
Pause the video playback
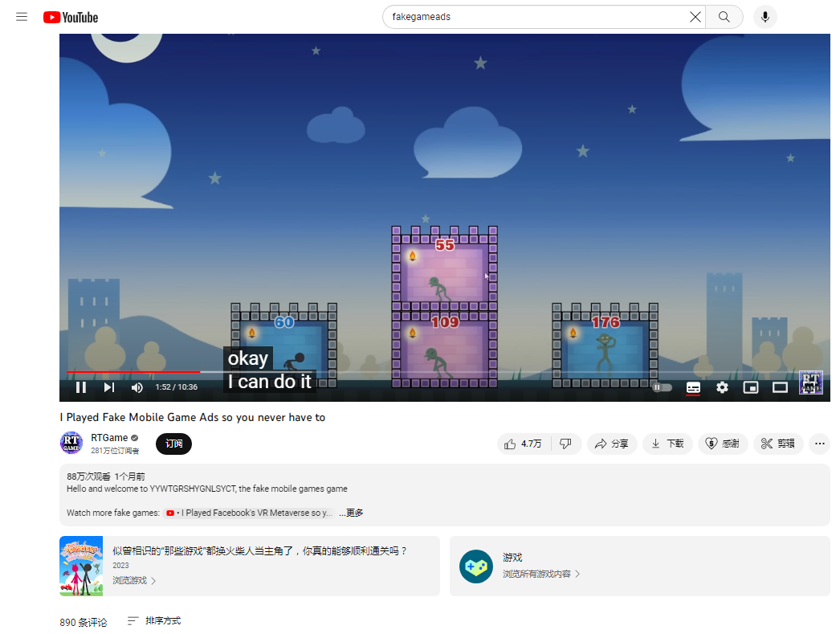[81, 387]
